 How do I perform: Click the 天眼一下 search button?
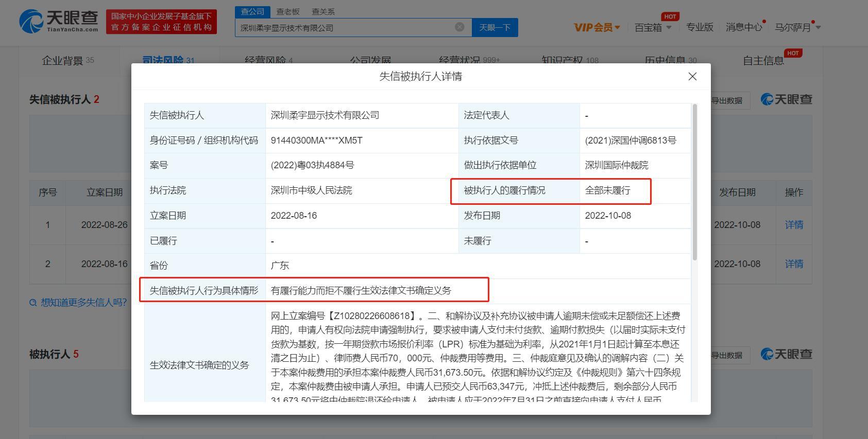[x=495, y=28]
